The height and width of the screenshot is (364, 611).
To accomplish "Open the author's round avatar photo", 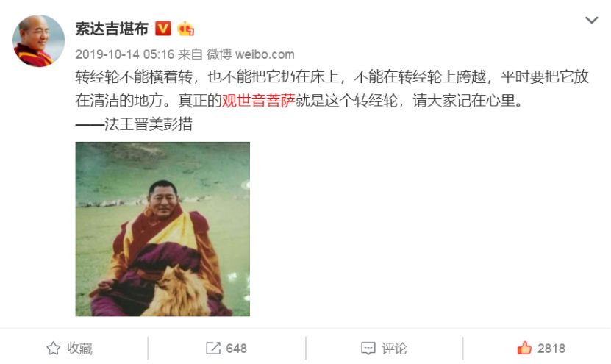I will point(38,41).
